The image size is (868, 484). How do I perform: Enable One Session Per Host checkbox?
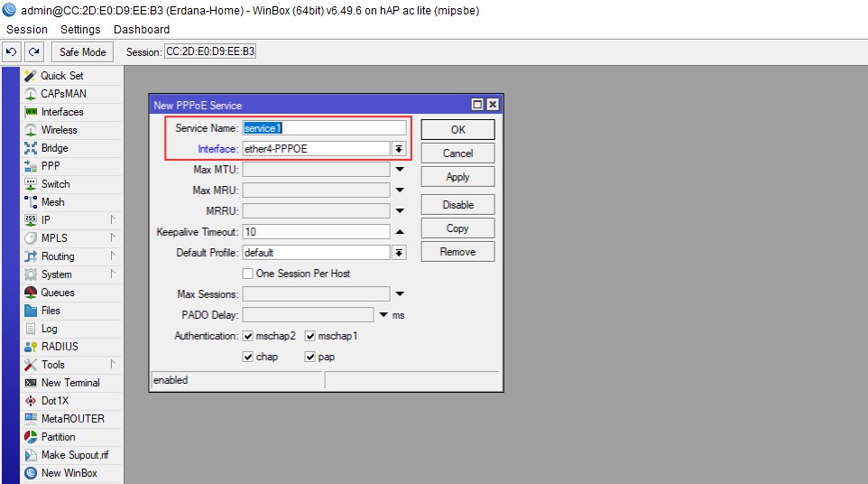click(248, 274)
